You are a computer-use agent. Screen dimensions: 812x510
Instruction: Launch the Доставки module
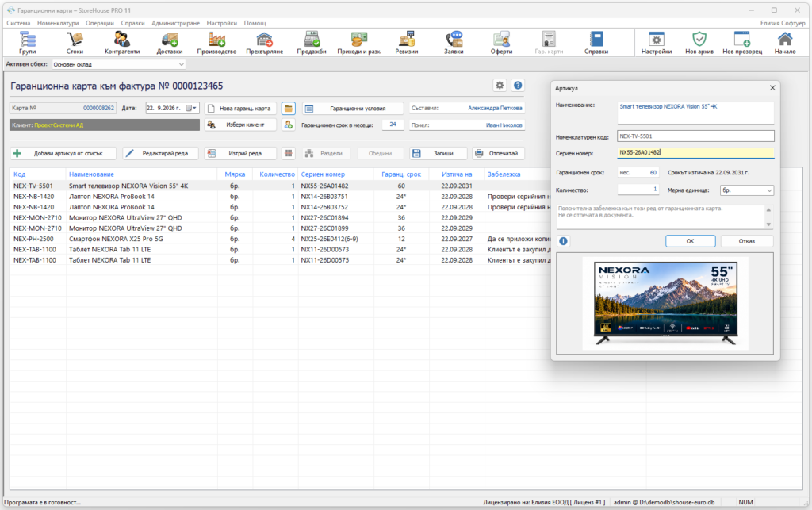point(170,43)
